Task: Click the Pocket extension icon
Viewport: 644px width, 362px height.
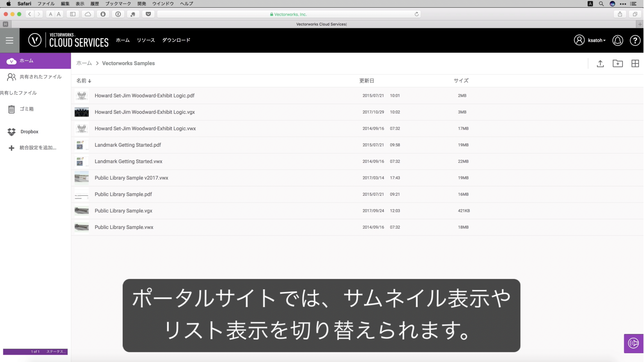Action: pyautogui.click(x=148, y=14)
